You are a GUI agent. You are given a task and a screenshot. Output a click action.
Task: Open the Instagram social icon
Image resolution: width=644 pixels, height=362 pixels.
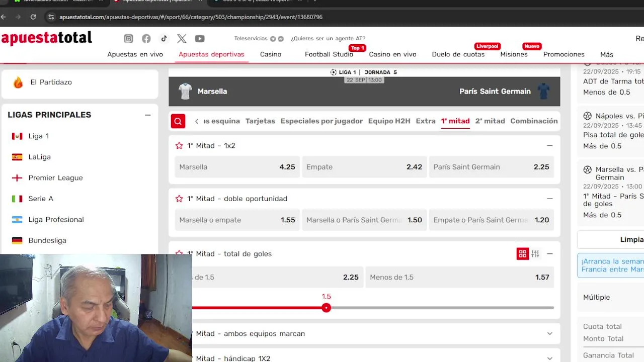coord(128,39)
